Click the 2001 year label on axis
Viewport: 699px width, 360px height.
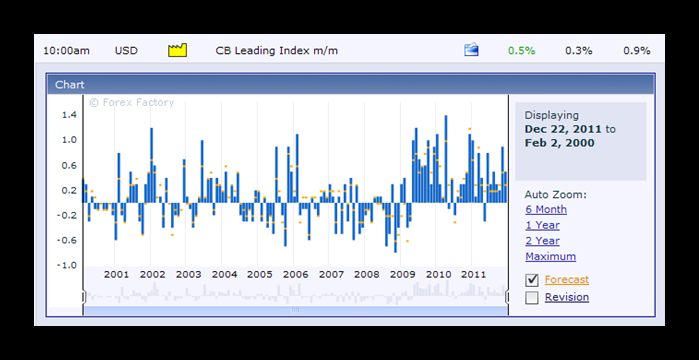116,274
